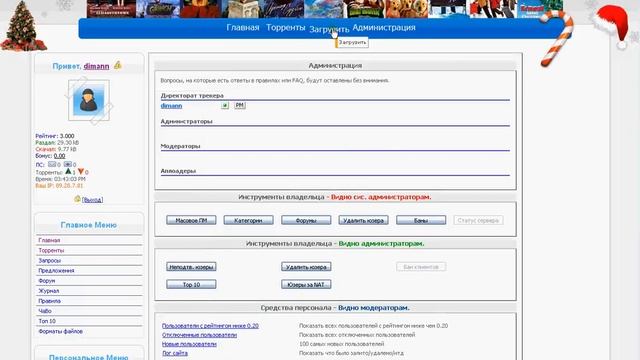Click the Выход logout link
640x360 pixels.
pyautogui.click(x=92, y=200)
